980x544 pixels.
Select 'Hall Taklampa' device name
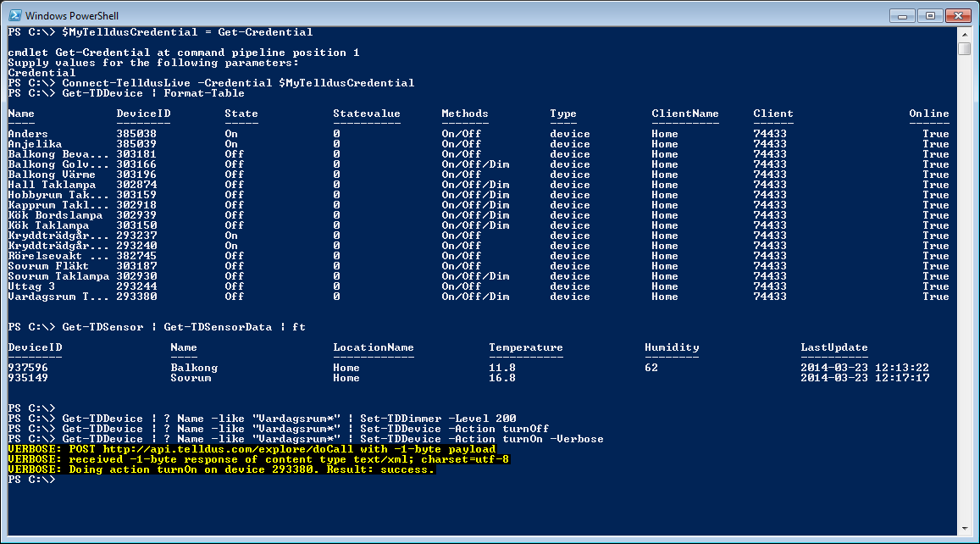(52, 185)
